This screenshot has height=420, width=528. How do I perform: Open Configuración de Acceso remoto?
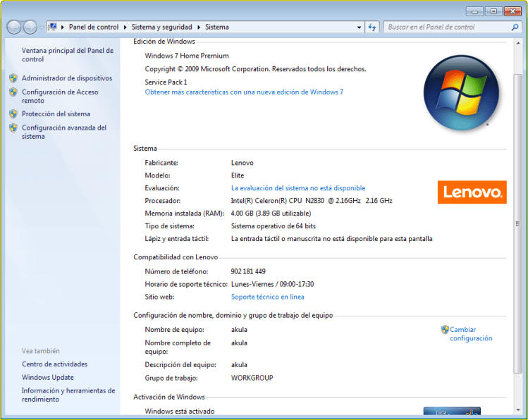60,97
